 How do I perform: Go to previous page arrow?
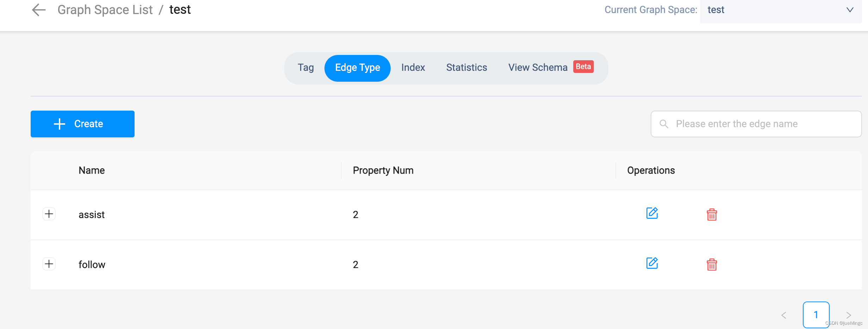tap(784, 315)
